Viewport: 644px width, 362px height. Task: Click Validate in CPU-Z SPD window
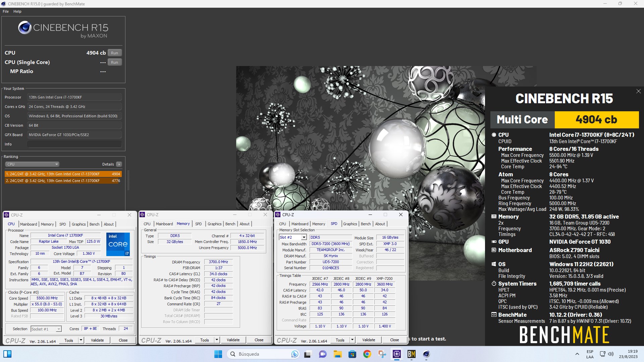click(x=369, y=340)
